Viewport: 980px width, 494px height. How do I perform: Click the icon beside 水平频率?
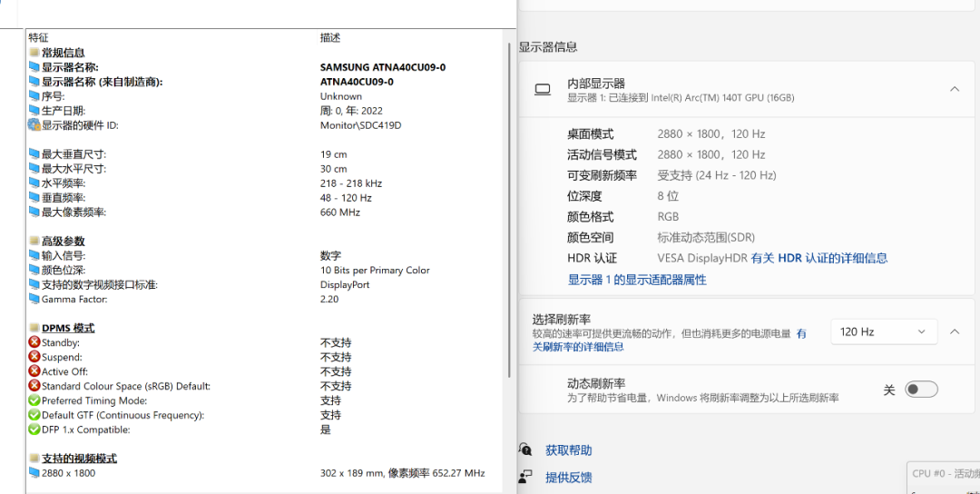[x=34, y=183]
